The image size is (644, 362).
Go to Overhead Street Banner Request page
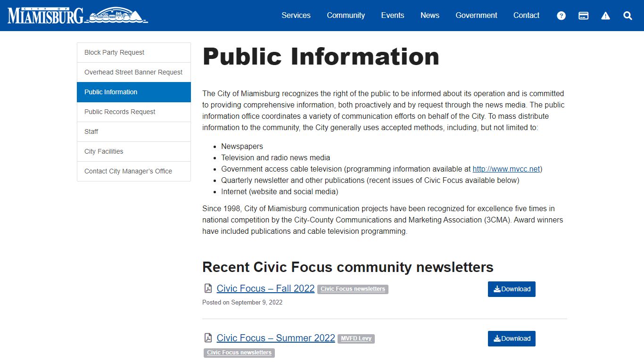[x=134, y=72]
